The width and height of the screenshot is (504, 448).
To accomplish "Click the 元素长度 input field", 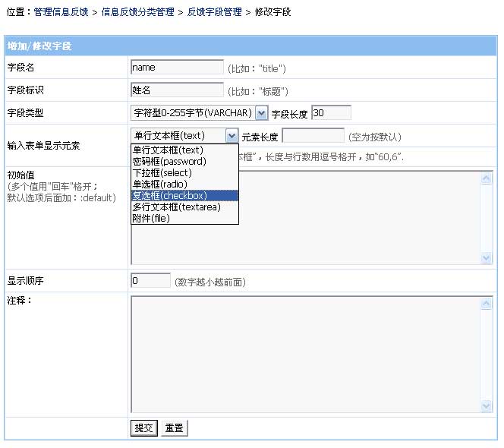I will 313,136.
